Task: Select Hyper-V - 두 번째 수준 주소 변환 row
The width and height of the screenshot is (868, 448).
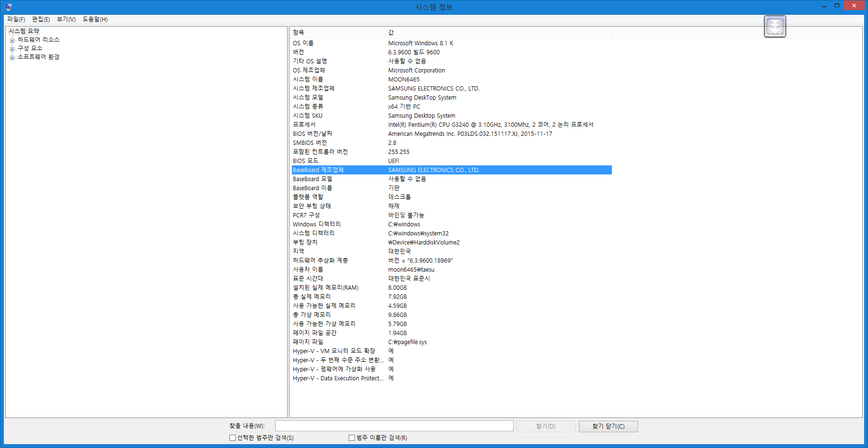Action: (452, 360)
